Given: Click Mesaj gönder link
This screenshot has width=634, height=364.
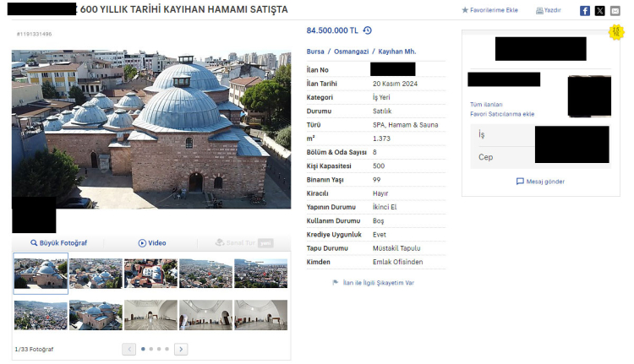Looking at the screenshot, I should tap(540, 182).
